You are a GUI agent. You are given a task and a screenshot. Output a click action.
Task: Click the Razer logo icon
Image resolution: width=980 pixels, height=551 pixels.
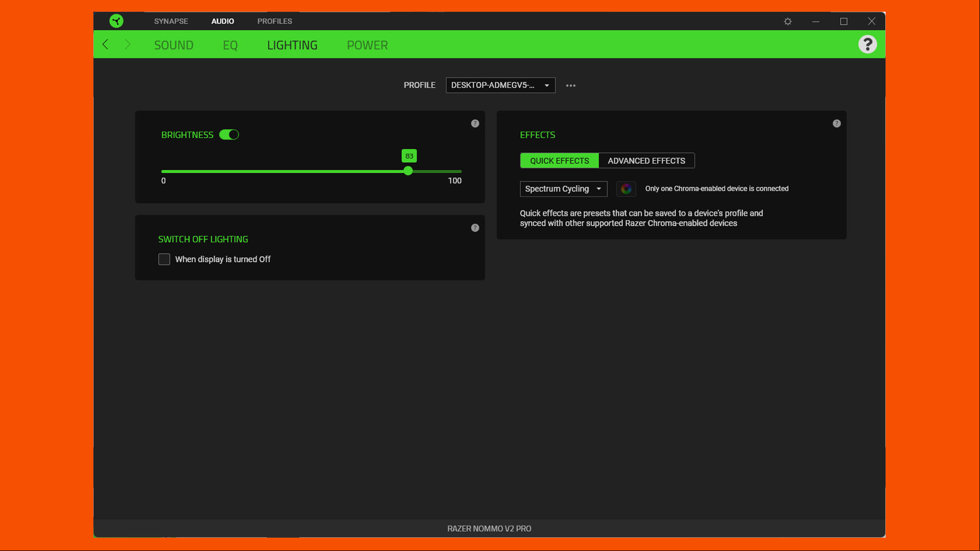116,21
